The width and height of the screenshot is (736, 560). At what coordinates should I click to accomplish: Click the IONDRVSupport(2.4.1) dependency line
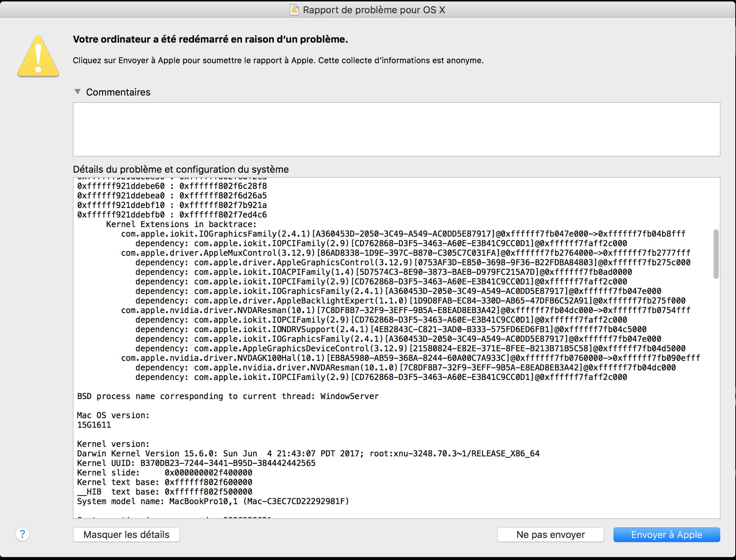[391, 329]
